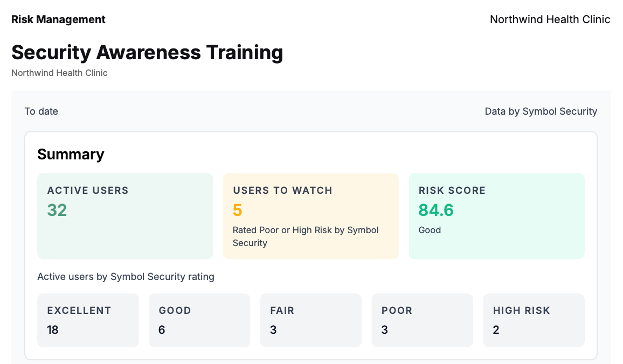Select the Fair rating tile
Image resolution: width=623 pixels, height=364 pixels.
[x=311, y=320]
